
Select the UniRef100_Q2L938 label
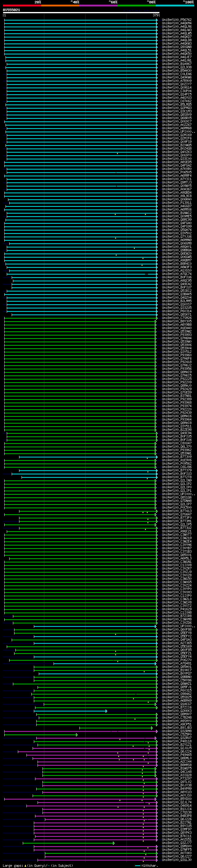click(x=177, y=67)
